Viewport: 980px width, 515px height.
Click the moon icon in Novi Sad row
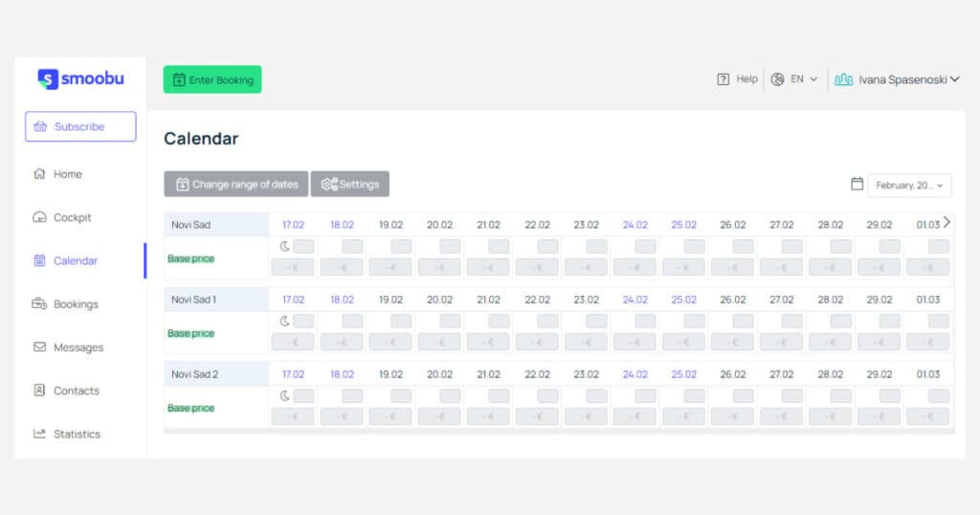click(x=284, y=246)
